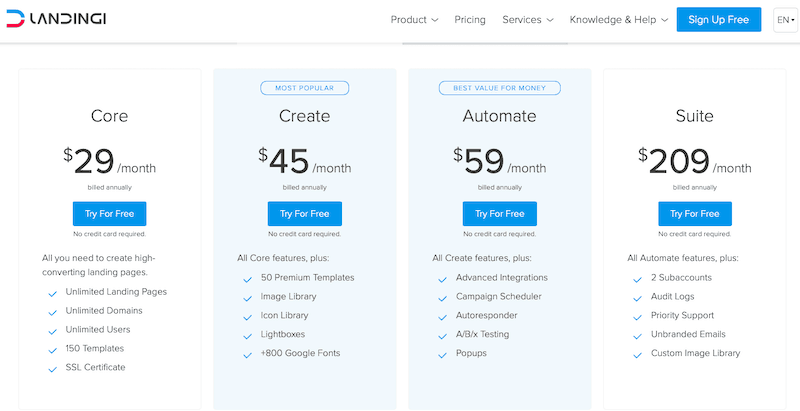Click checkmark beside Custom Image Library

point(637,355)
